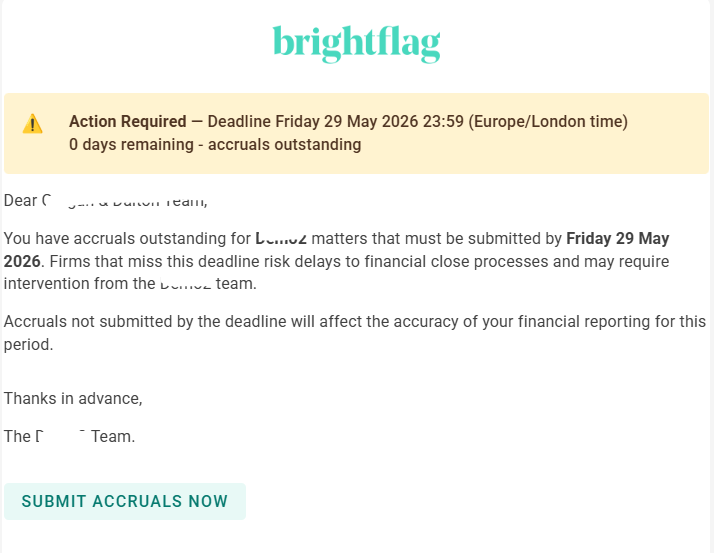Screen dimensions: 714x553
Task: Click the 'accruals outstanding' banner text
Action: pyautogui.click(x=285, y=144)
